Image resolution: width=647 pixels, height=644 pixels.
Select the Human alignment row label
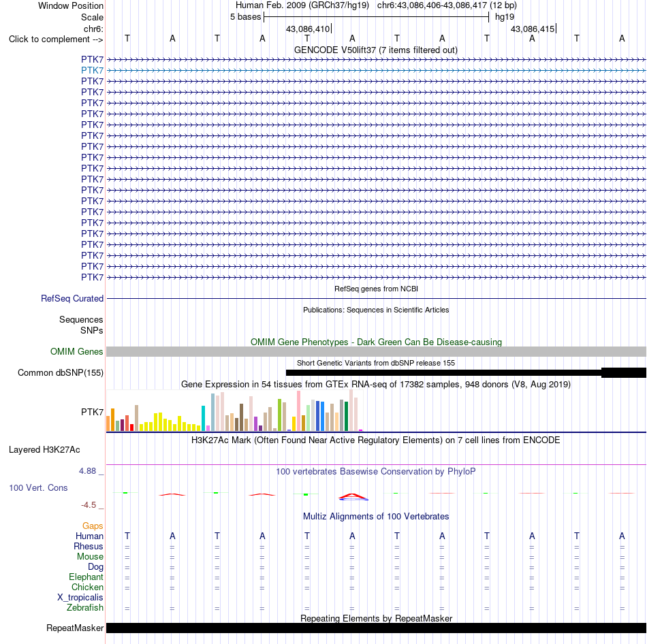click(x=89, y=536)
